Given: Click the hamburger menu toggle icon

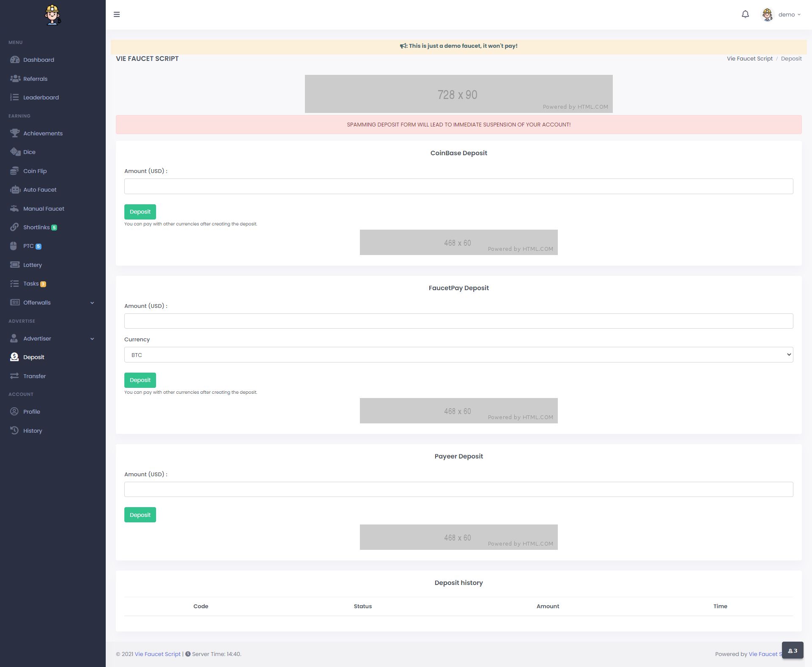Looking at the screenshot, I should coord(117,15).
